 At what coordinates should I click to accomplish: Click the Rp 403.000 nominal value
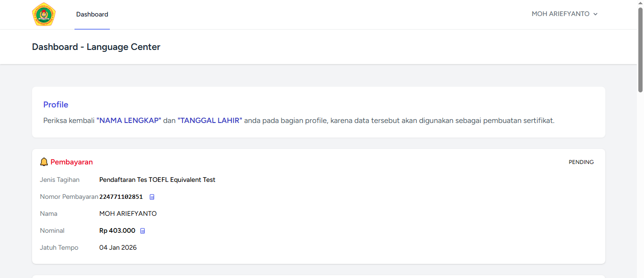click(x=117, y=231)
